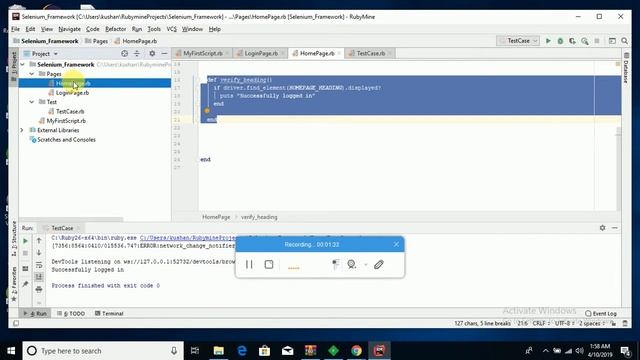Toggle soft-wrap in Run console
Screen dimensions: 640x360
(x=39, y=265)
